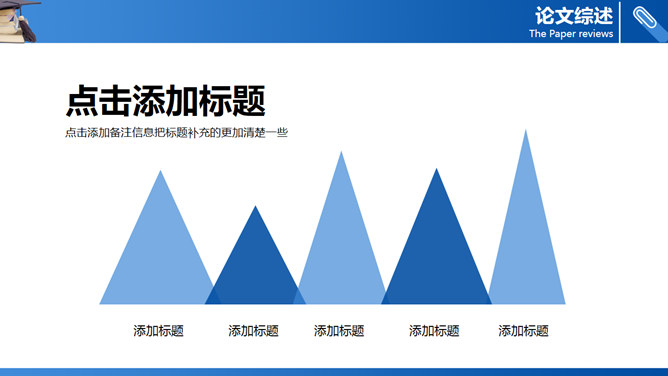The image size is (668, 376).
Task: Select 'The Paper reviews' subtitle text
Action: point(571,34)
